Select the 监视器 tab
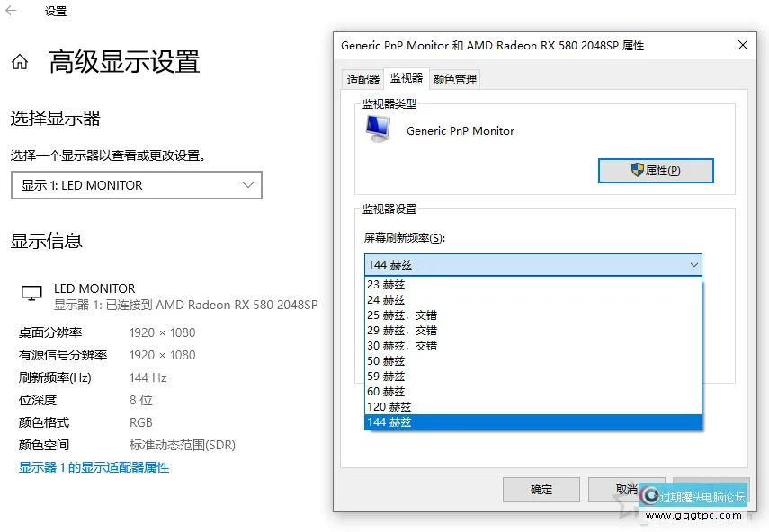 pyautogui.click(x=406, y=78)
